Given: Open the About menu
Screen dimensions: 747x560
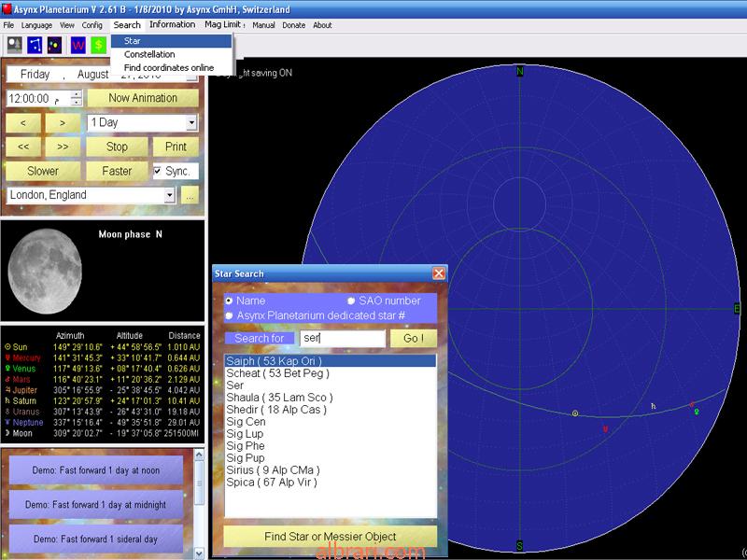Looking at the screenshot, I should coord(322,25).
